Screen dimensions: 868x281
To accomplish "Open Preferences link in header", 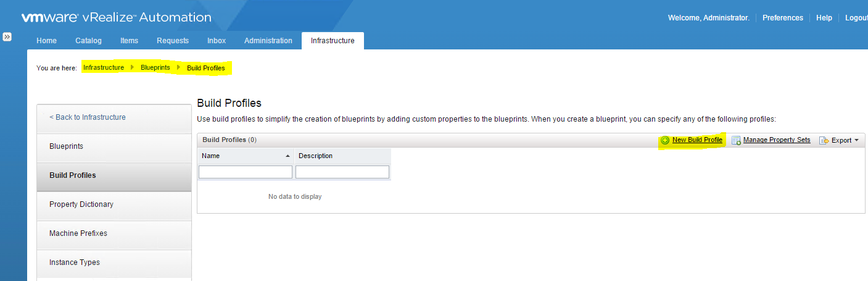I will [783, 18].
